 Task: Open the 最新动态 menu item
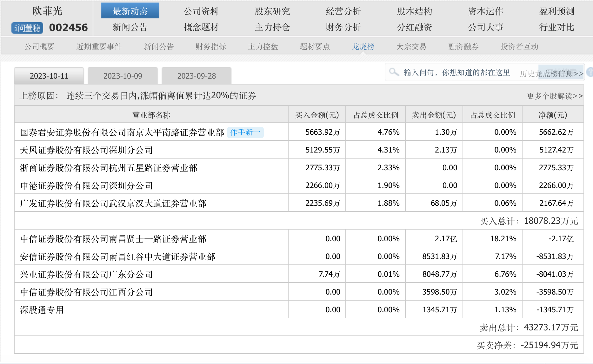point(130,11)
